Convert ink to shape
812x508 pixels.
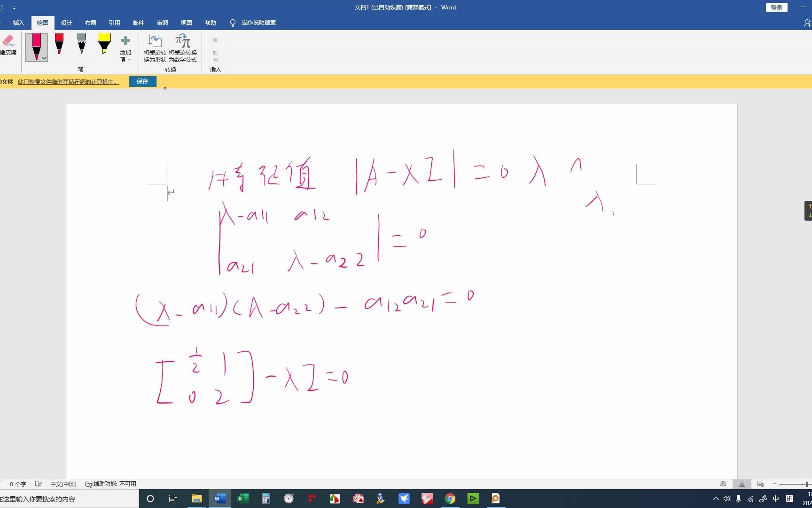155,48
